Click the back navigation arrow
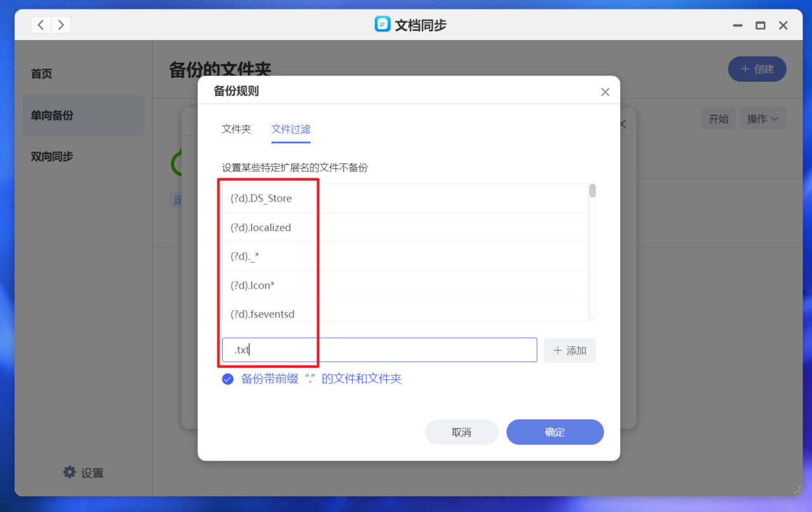Screen dimensions: 812x512 (x=41, y=25)
